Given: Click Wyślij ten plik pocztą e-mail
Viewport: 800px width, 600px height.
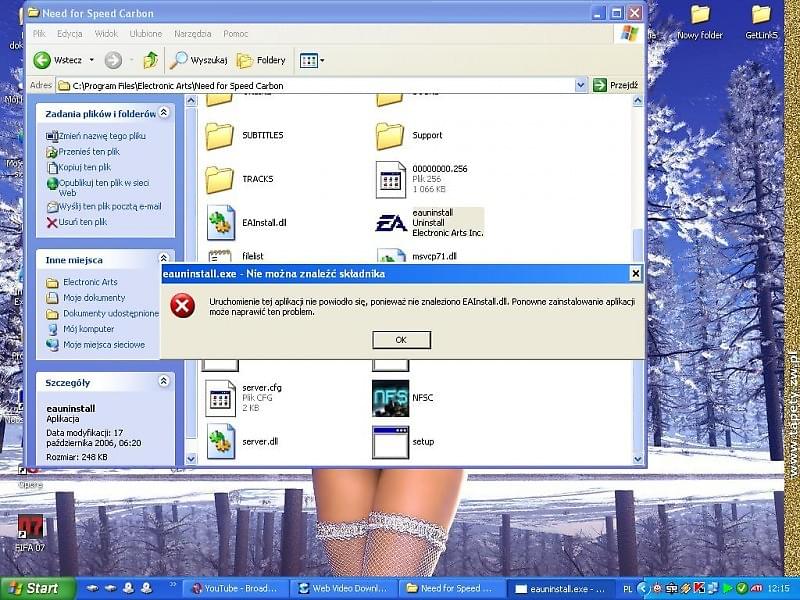Looking at the screenshot, I should 110,206.
